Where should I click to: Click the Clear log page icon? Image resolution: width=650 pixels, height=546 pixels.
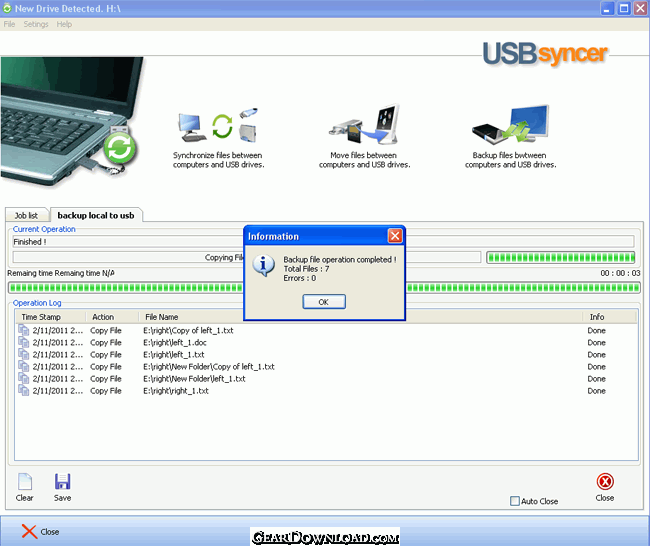click(25, 482)
